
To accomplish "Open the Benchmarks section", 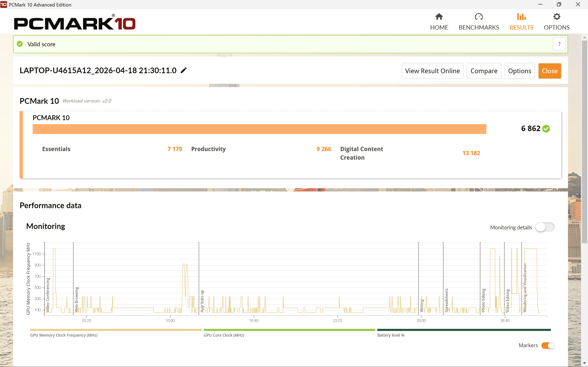I will pos(478,21).
